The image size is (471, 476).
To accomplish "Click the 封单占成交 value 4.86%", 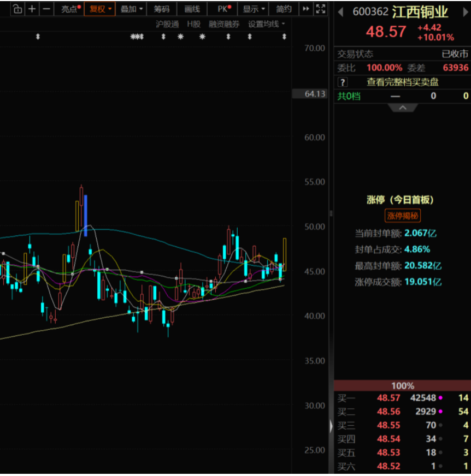I will (x=417, y=249).
